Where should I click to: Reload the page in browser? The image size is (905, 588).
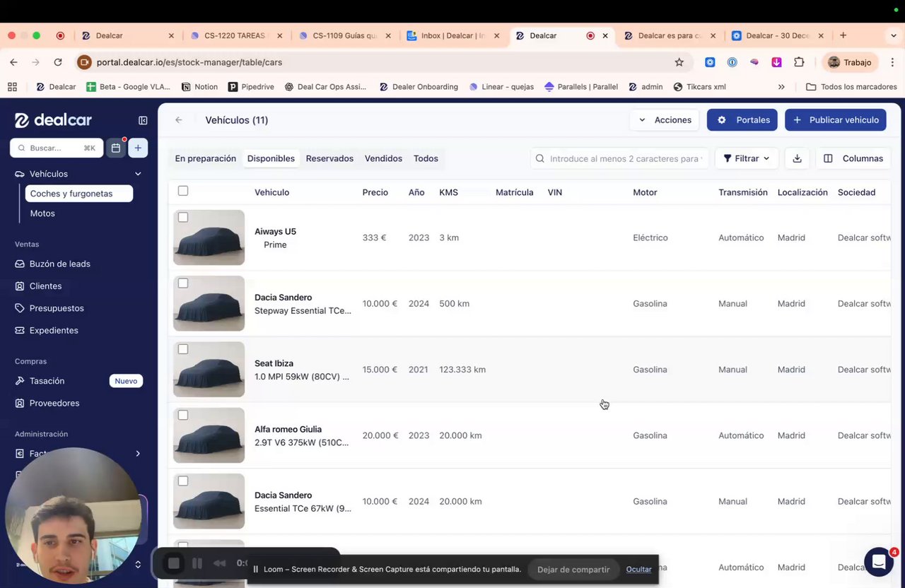pos(58,62)
